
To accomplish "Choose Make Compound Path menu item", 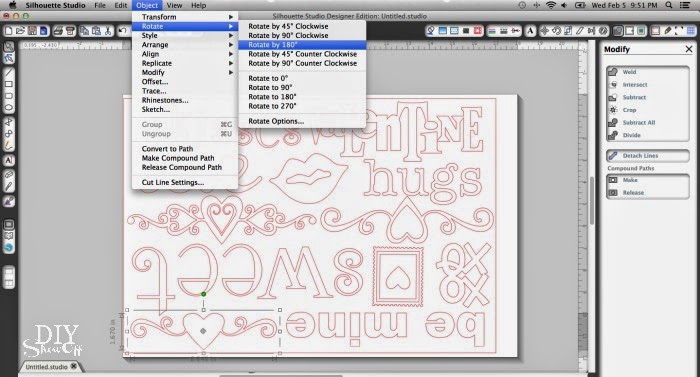I will click(185, 158).
